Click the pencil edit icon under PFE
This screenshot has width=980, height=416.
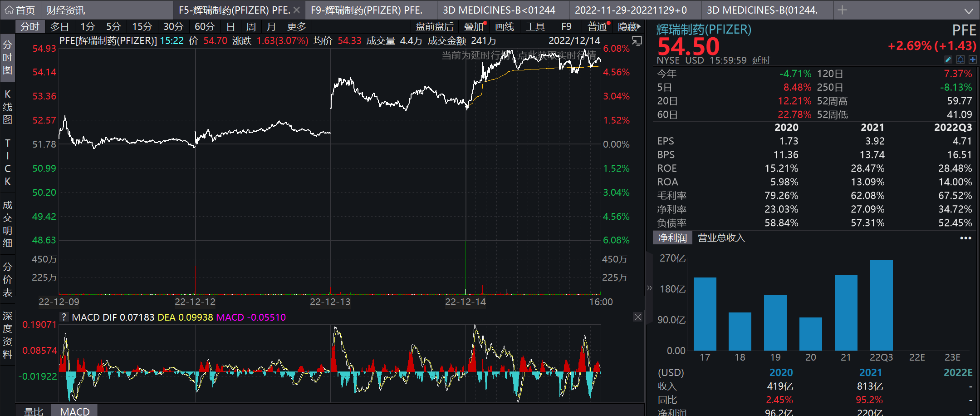tap(948, 59)
